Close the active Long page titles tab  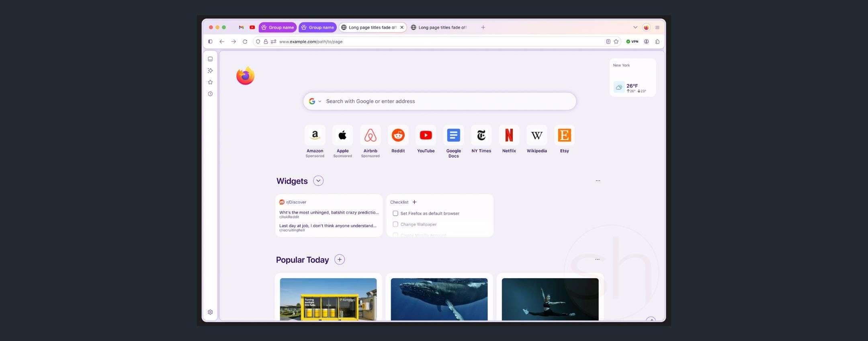click(401, 27)
